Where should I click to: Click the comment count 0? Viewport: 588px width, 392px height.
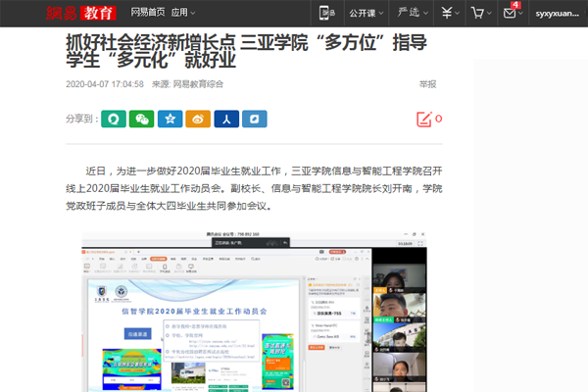tap(438, 119)
